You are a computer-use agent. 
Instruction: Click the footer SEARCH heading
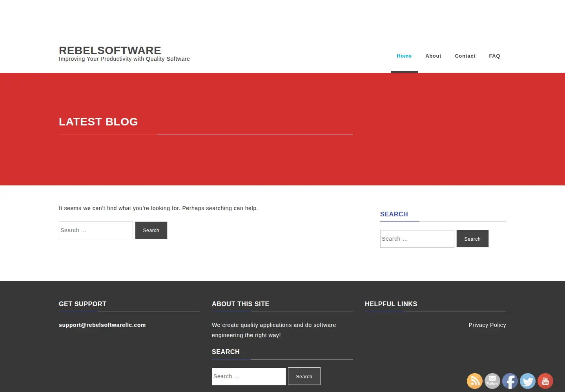[226, 352]
